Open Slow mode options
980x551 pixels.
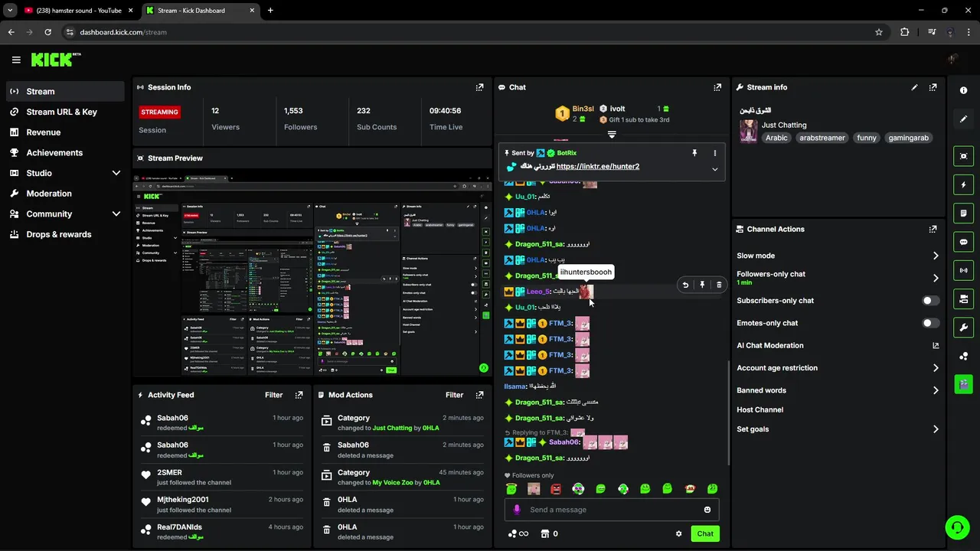pos(836,256)
